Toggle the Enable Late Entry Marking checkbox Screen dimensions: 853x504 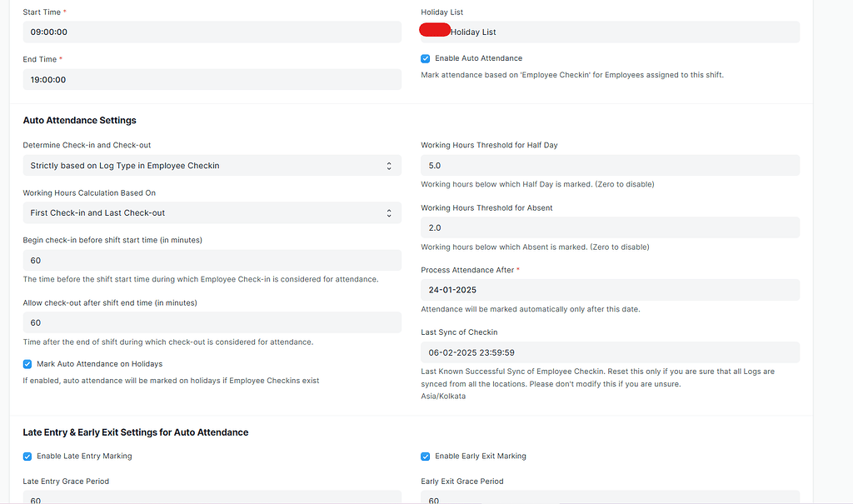tap(27, 457)
